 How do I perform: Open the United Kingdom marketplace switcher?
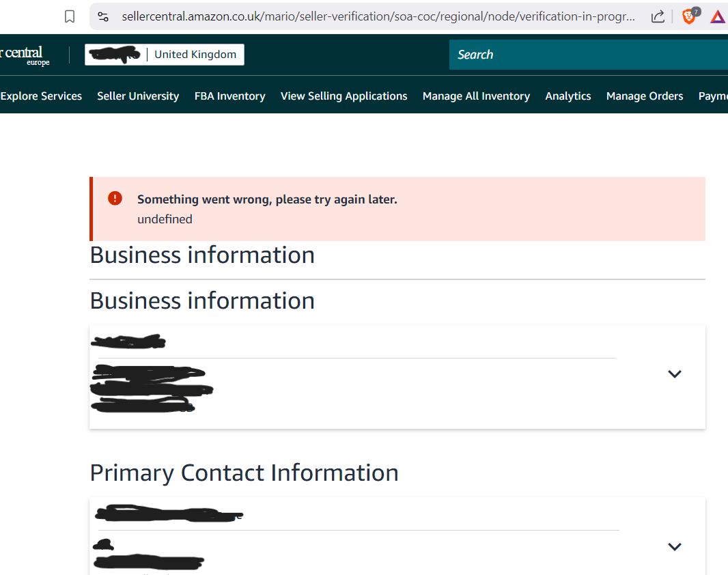[165, 55]
